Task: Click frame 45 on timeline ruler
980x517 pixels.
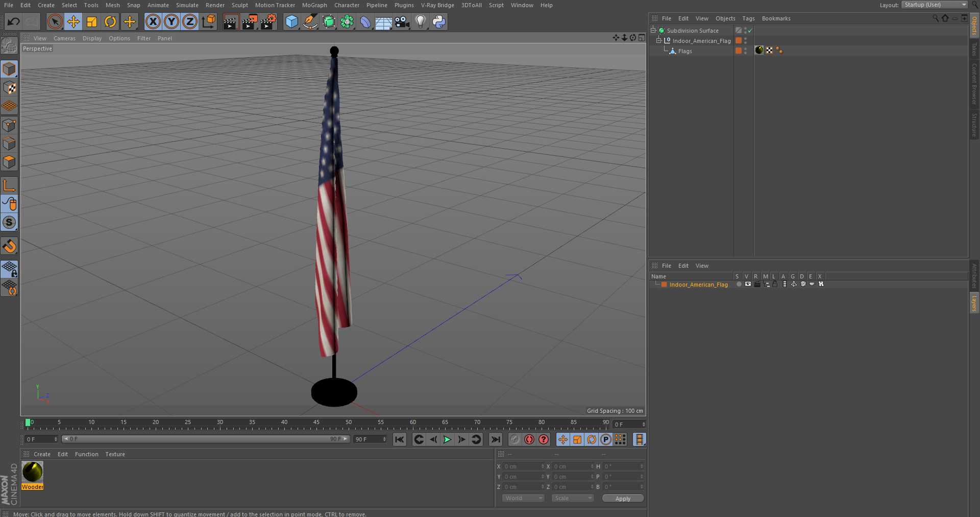Action: (x=316, y=422)
